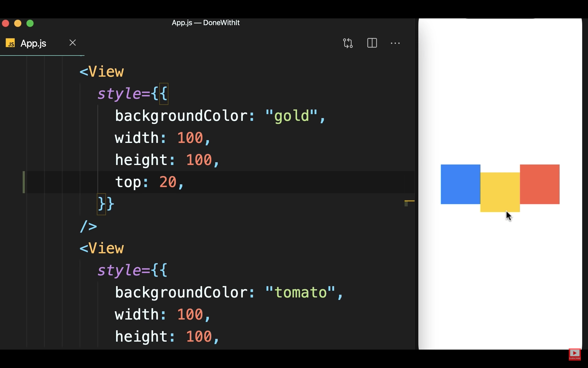Click the closing braces "}}" of gold View
Viewport: 588px width, 368px height.
pos(106,204)
